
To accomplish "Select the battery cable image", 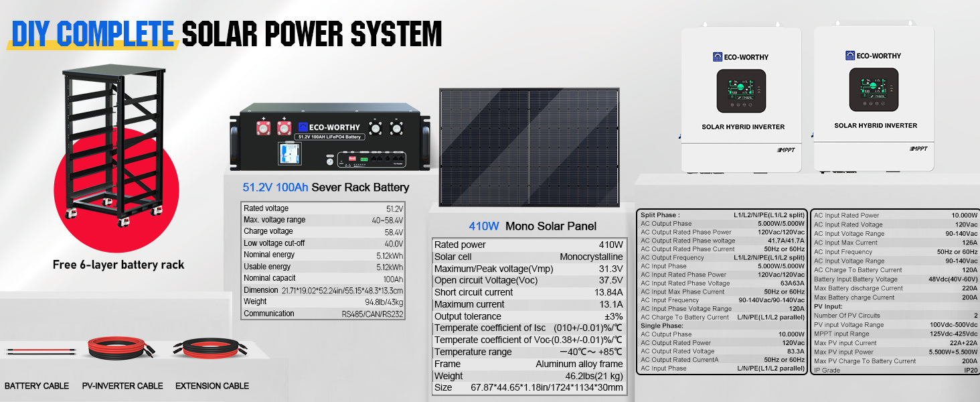I will pos(37,351).
